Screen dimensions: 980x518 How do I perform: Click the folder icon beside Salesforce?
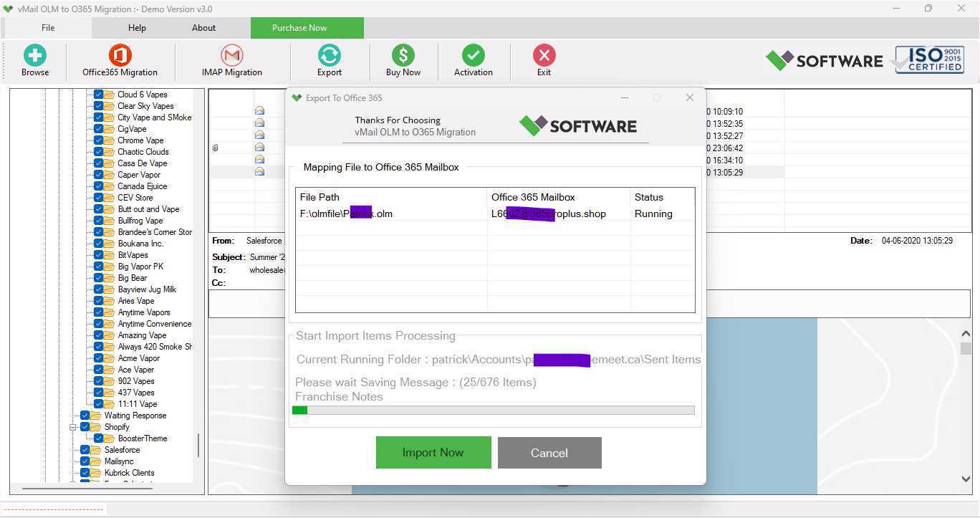[x=96, y=450]
